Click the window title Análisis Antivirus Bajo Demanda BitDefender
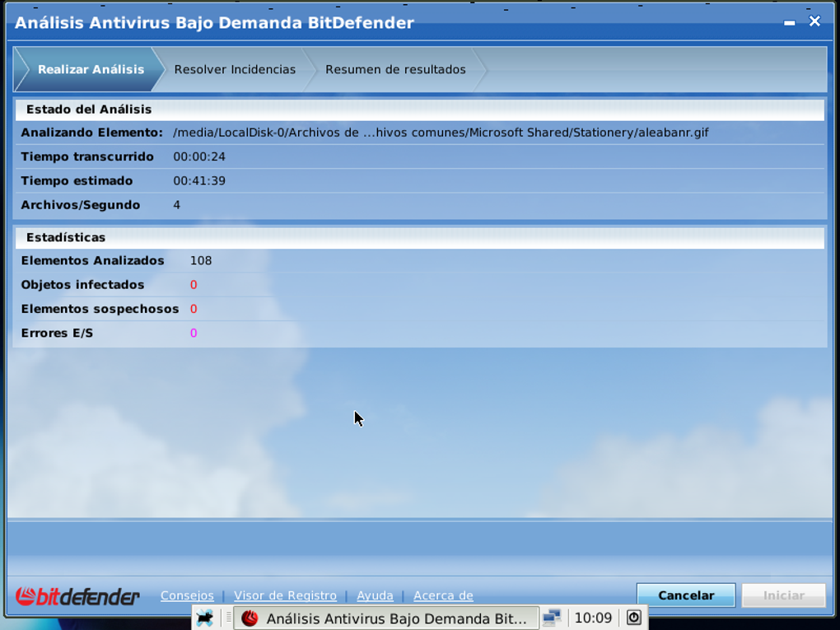This screenshot has width=840, height=630. 214,23
